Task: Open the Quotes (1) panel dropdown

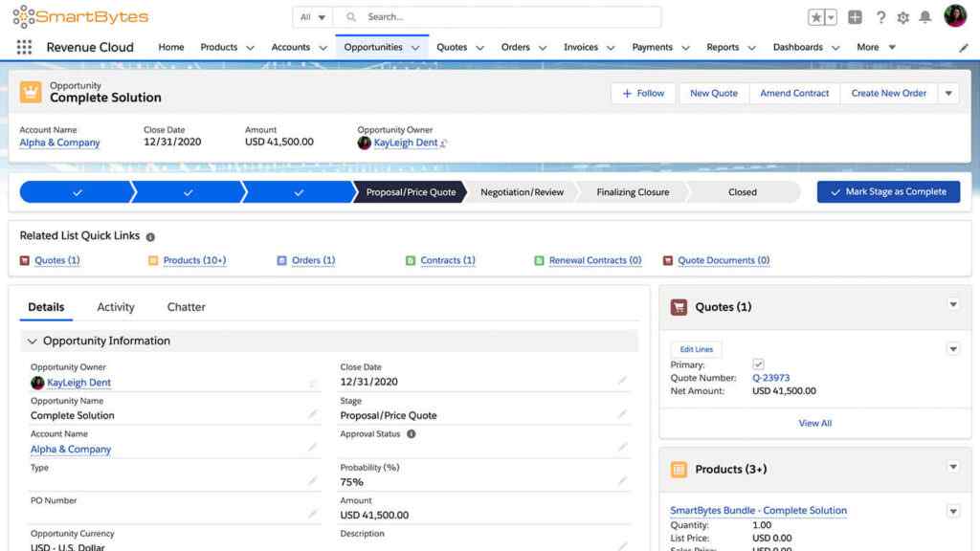Action: [x=953, y=305]
